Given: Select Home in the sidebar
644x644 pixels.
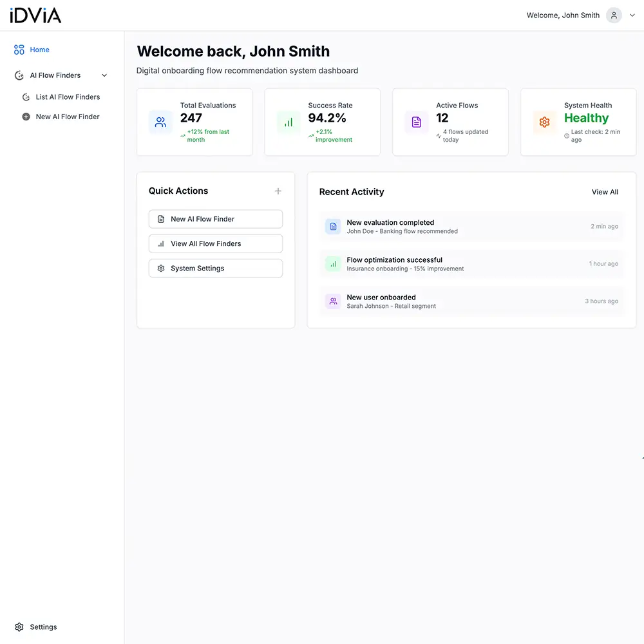Looking at the screenshot, I should (40, 50).
